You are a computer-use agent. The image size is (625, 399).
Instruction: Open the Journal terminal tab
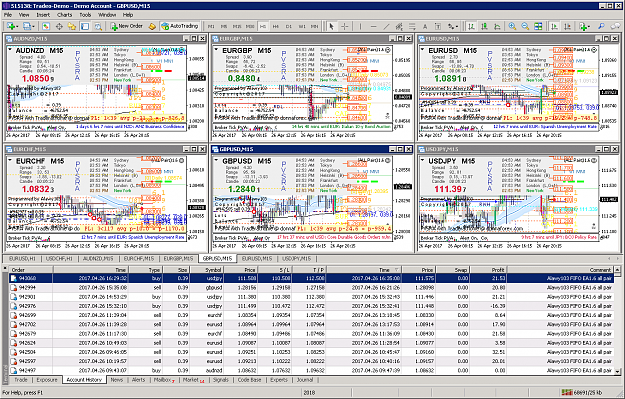point(305,380)
